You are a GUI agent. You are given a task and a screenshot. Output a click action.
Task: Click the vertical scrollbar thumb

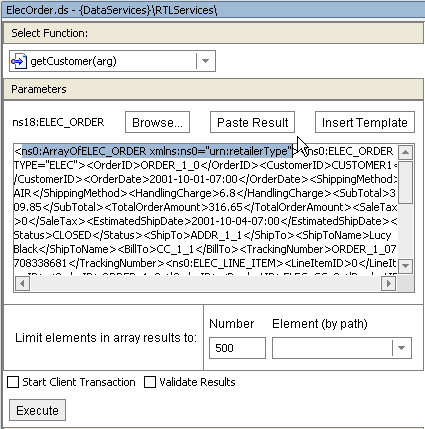pyautogui.click(x=405, y=182)
